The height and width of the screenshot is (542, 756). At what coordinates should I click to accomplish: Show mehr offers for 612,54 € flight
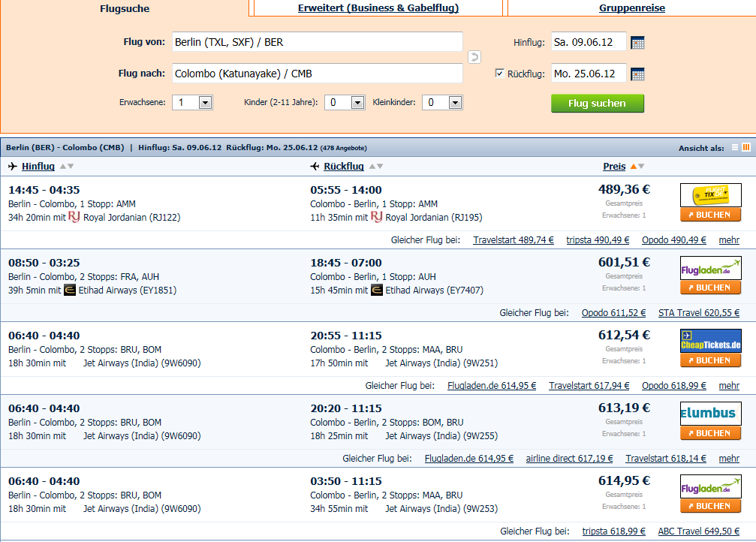pyautogui.click(x=729, y=385)
